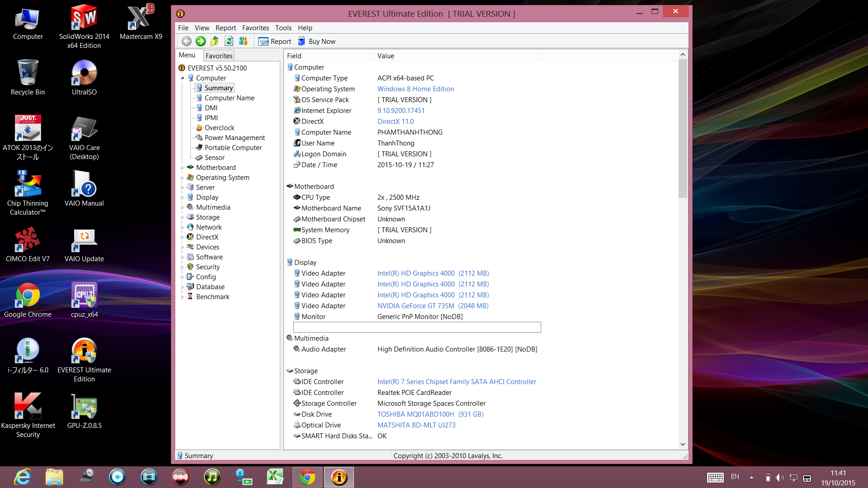This screenshot has height=488, width=868.
Task: Open Internet Explorer version 9.10.9200.17451 link
Action: point(401,111)
